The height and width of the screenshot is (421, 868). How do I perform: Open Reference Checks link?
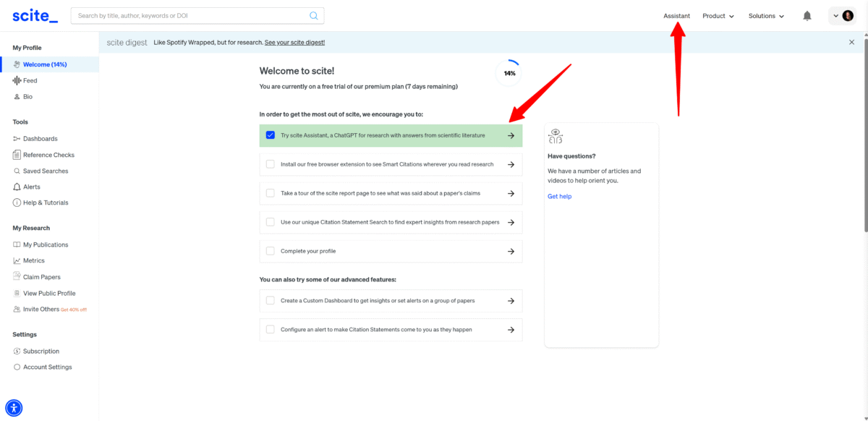click(48, 155)
